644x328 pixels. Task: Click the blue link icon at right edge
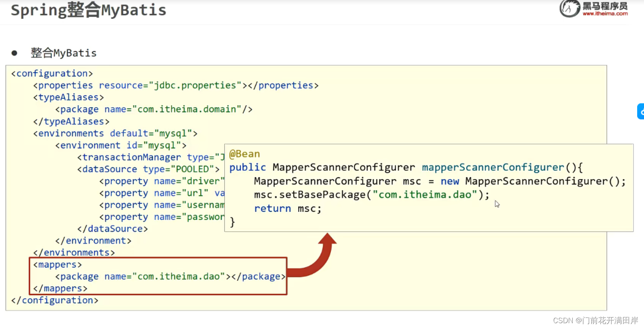pyautogui.click(x=641, y=111)
